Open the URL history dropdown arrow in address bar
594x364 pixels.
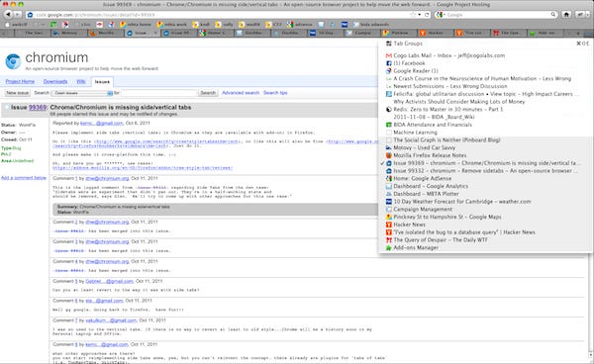420,15
